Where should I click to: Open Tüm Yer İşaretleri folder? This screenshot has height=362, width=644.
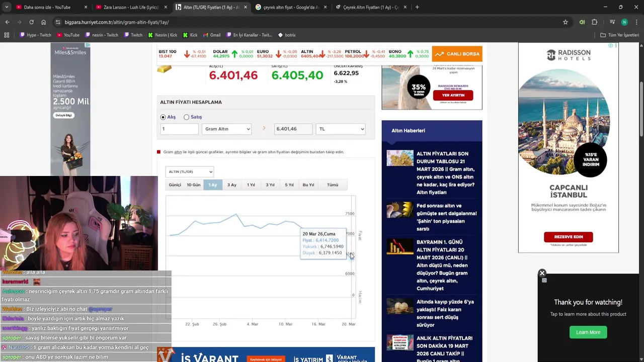click(x=619, y=35)
